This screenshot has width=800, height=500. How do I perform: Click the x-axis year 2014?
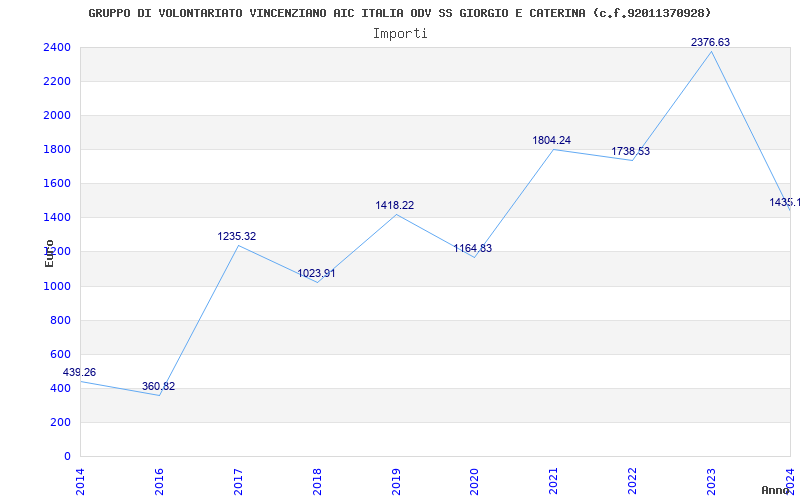click(x=81, y=481)
